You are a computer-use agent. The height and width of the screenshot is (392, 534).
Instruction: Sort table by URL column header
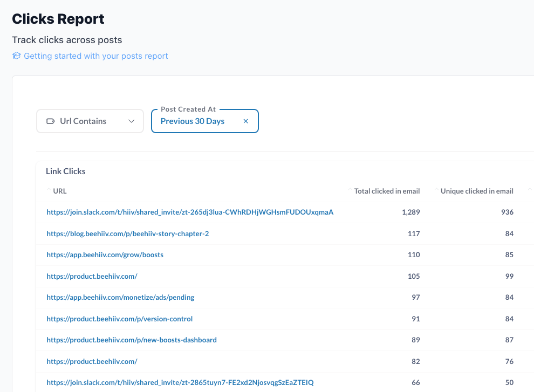pyautogui.click(x=59, y=191)
